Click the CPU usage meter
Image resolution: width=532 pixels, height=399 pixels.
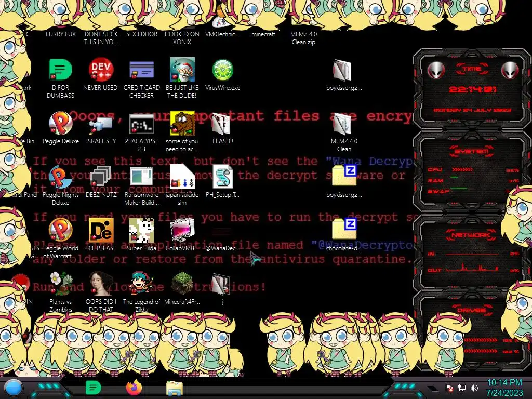[x=473, y=170]
